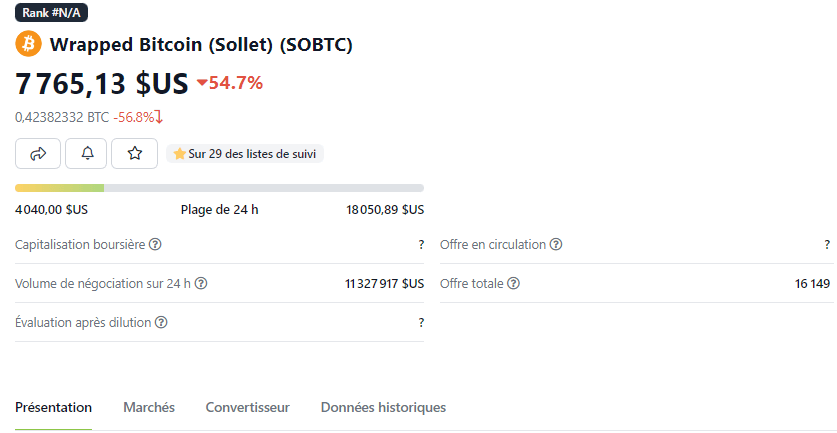Click info icon next to Évaluation après dilution
Image resolution: width=837 pixels, height=433 pixels.
tap(161, 322)
